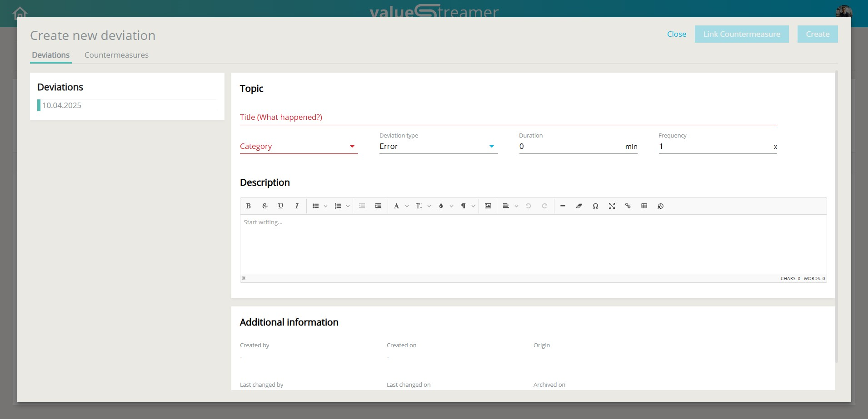Expand font size dropdown arrow
The height and width of the screenshot is (419, 868).
click(429, 206)
